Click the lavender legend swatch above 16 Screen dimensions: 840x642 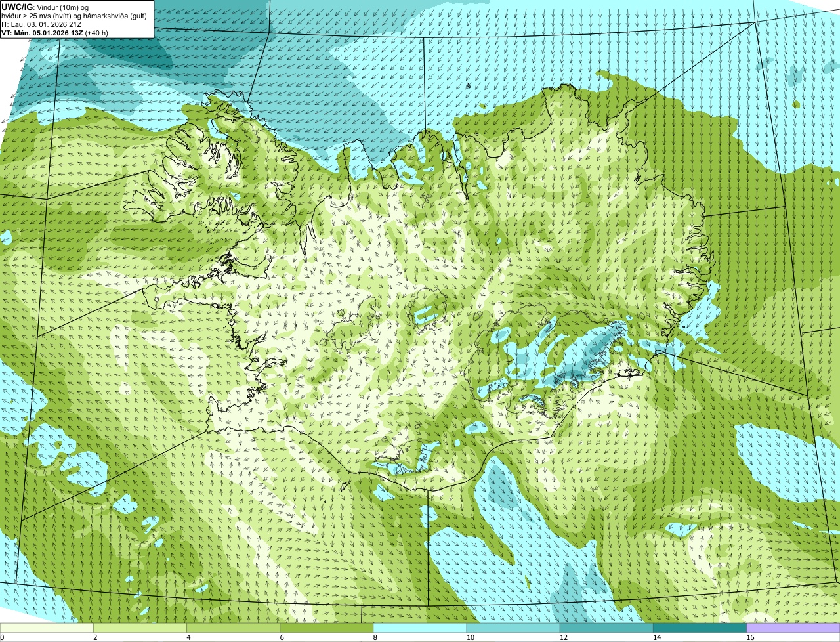793,628
